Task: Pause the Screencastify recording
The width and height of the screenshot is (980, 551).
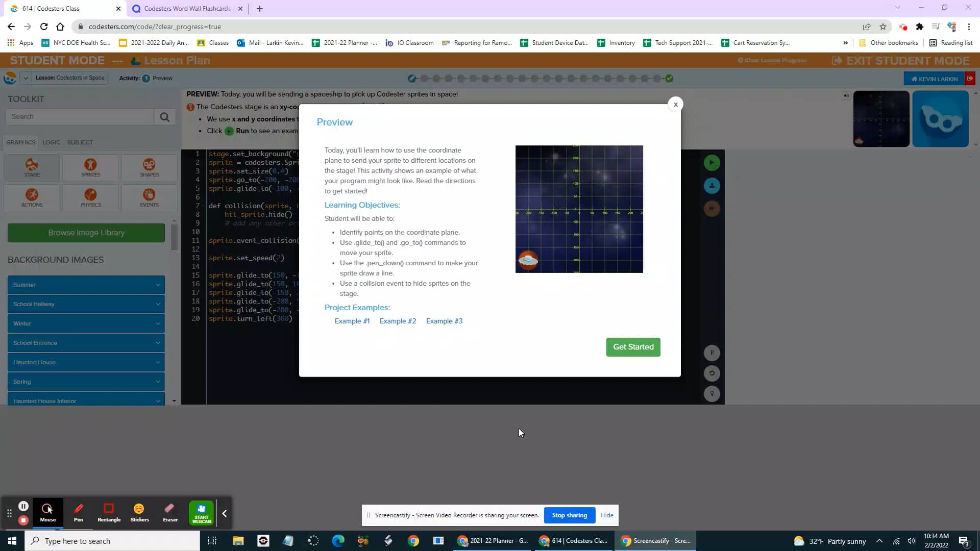Action: click(23, 506)
